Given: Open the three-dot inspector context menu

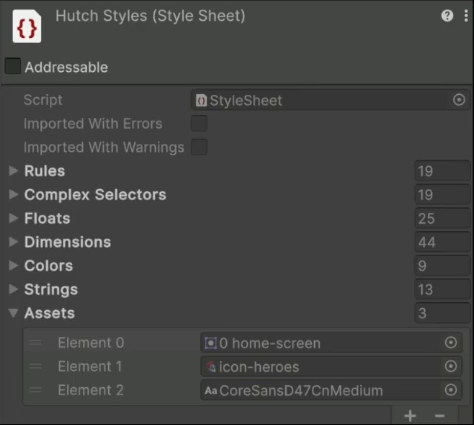Looking at the screenshot, I should 466,16.
